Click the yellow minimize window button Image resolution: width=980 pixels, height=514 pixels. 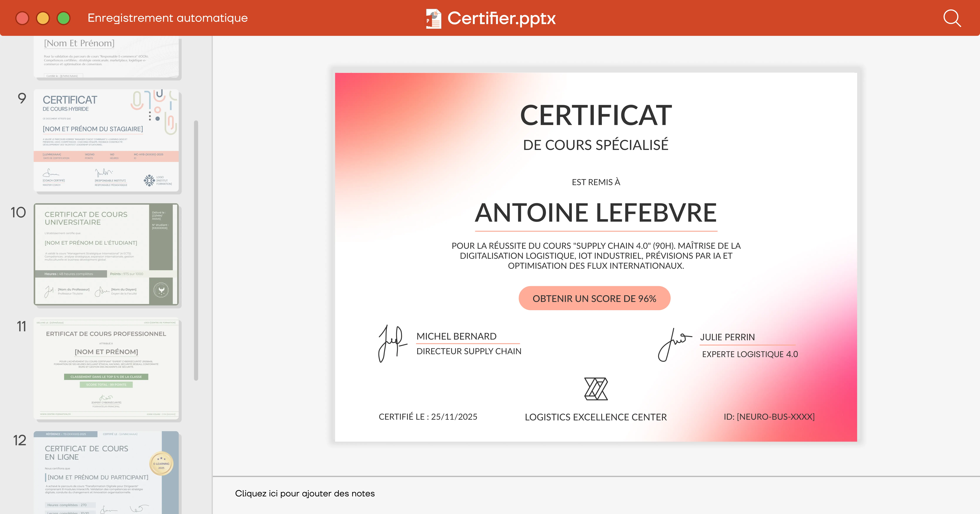pyautogui.click(x=43, y=18)
